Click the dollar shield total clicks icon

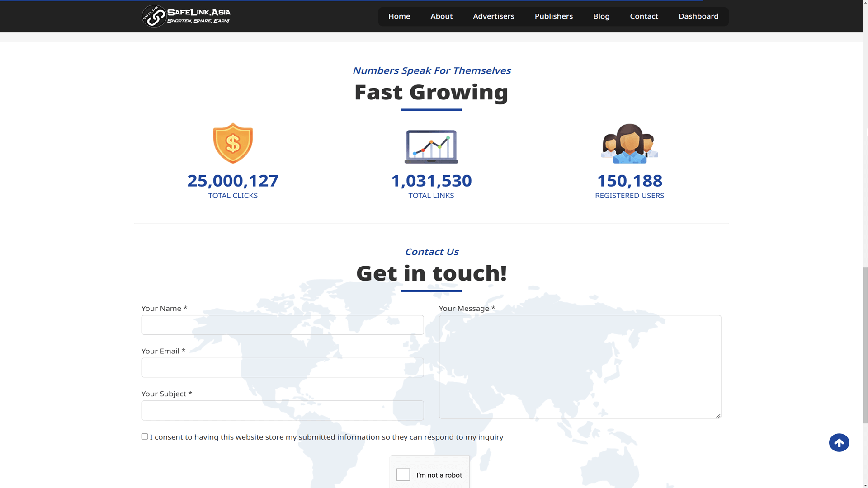[233, 143]
